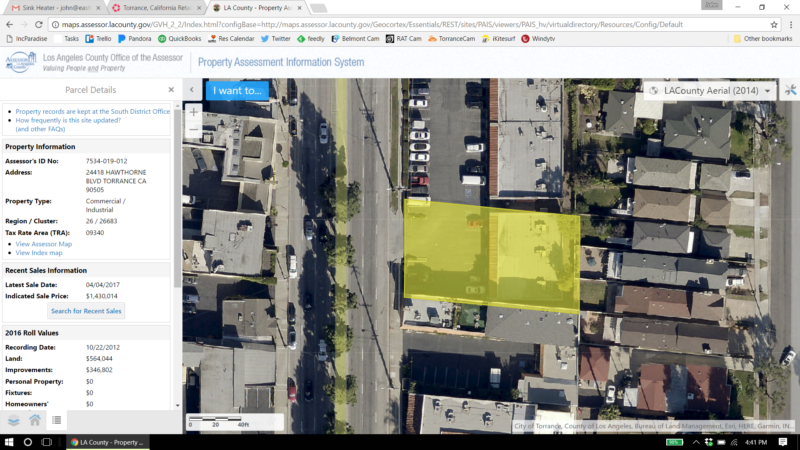800x450 pixels.
Task: Open IncParadise bookmark
Action: (x=27, y=39)
